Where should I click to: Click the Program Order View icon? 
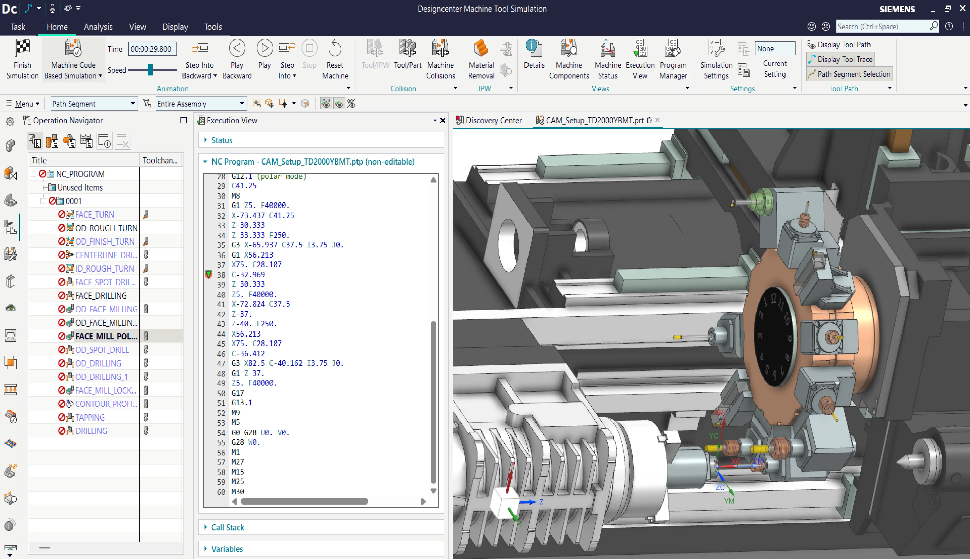tap(35, 141)
